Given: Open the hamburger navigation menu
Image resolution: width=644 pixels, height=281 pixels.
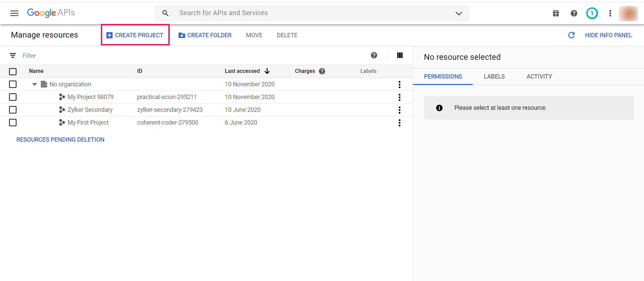Looking at the screenshot, I should coord(14,13).
